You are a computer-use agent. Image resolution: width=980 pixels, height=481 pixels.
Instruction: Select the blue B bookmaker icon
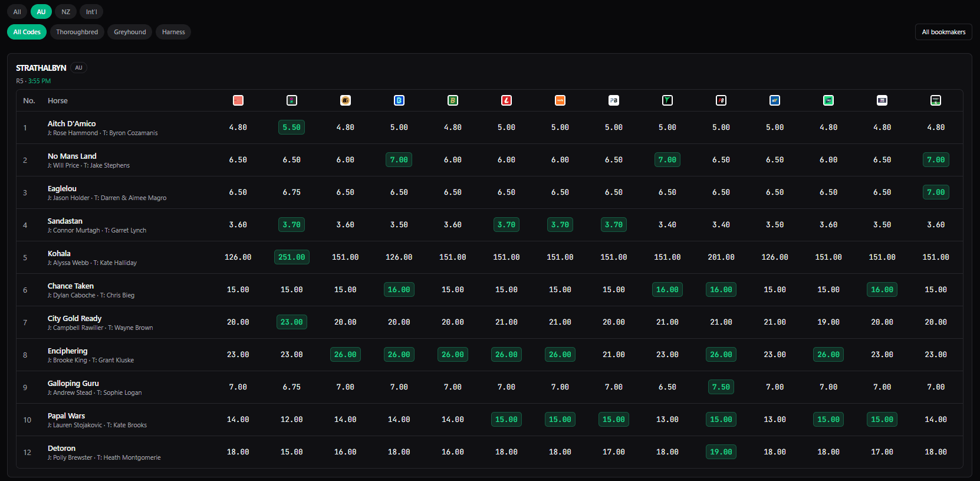point(399,100)
